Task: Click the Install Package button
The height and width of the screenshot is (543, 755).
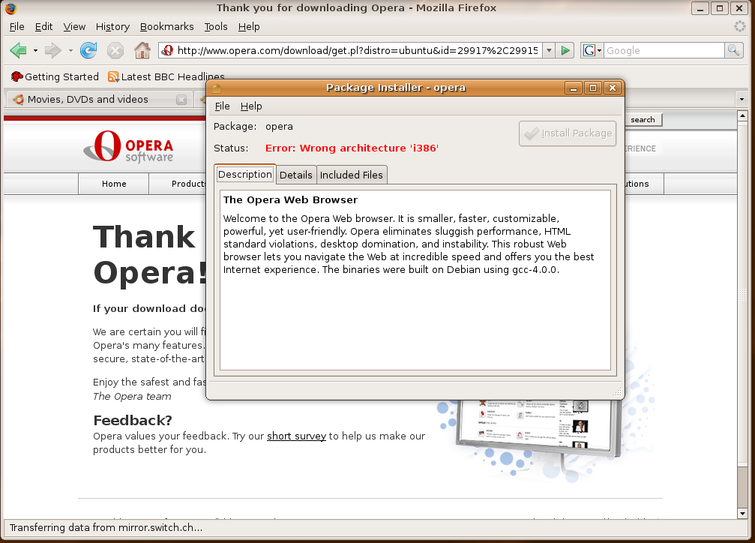Action: [x=568, y=133]
